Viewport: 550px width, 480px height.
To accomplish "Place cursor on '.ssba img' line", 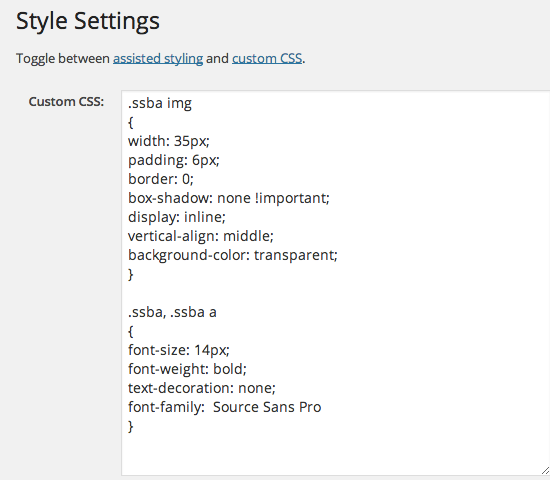I will coord(160,104).
